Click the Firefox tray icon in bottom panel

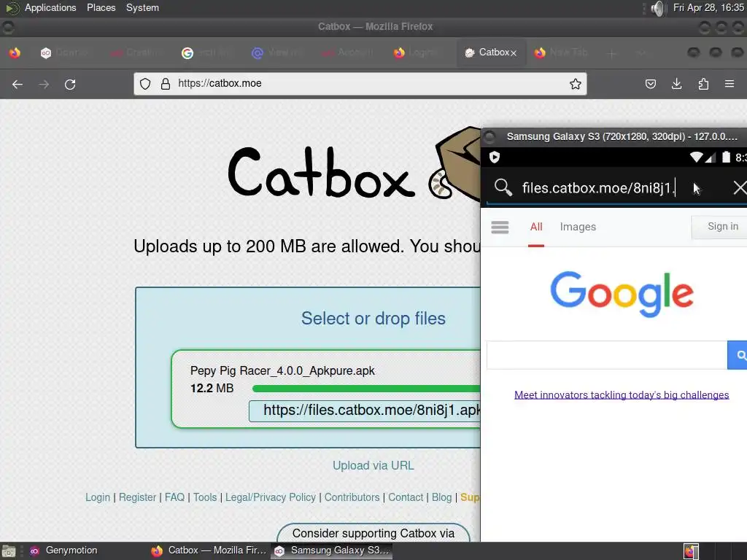(x=691, y=551)
